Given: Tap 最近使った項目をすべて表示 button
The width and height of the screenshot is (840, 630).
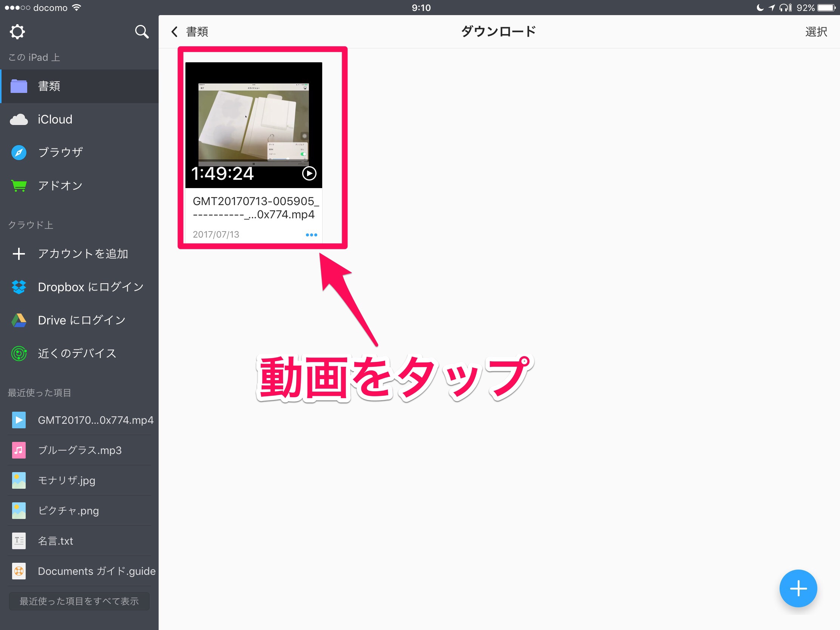Looking at the screenshot, I should [79, 601].
